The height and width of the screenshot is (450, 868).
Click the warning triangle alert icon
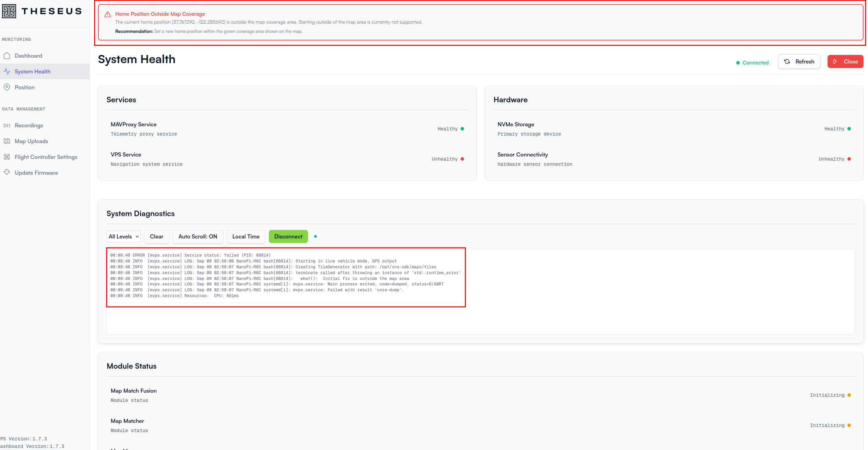pos(108,14)
